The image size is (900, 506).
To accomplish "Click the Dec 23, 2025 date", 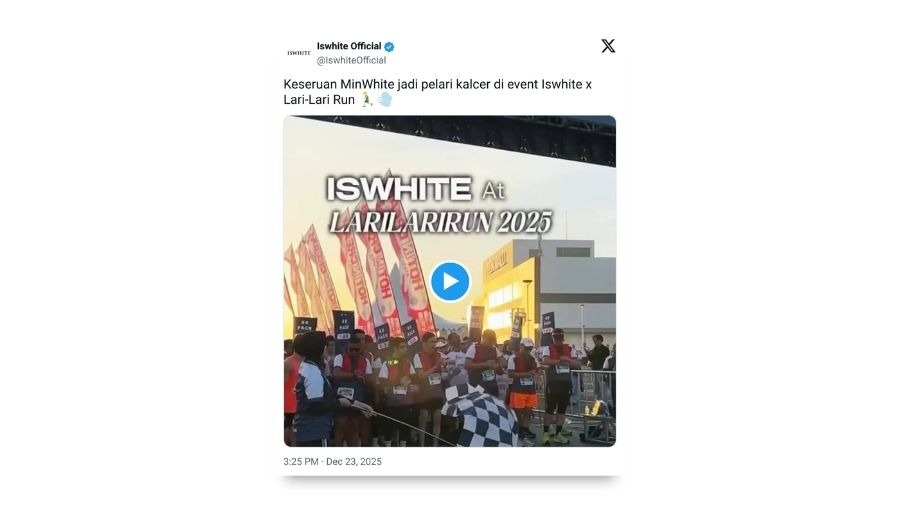I will 354,461.
